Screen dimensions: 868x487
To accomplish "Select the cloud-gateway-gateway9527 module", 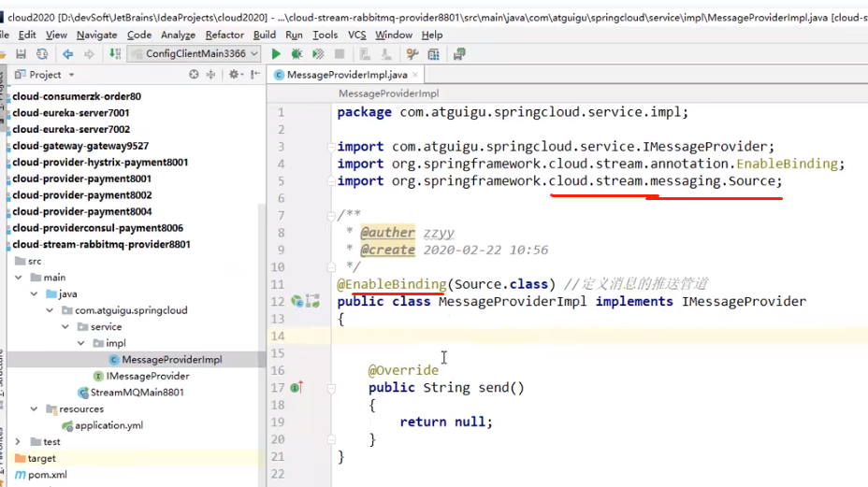I will 80,146.
